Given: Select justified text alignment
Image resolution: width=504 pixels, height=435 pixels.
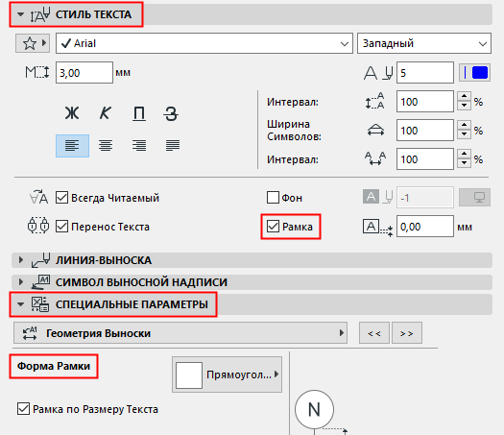Looking at the screenshot, I should coord(173,146).
